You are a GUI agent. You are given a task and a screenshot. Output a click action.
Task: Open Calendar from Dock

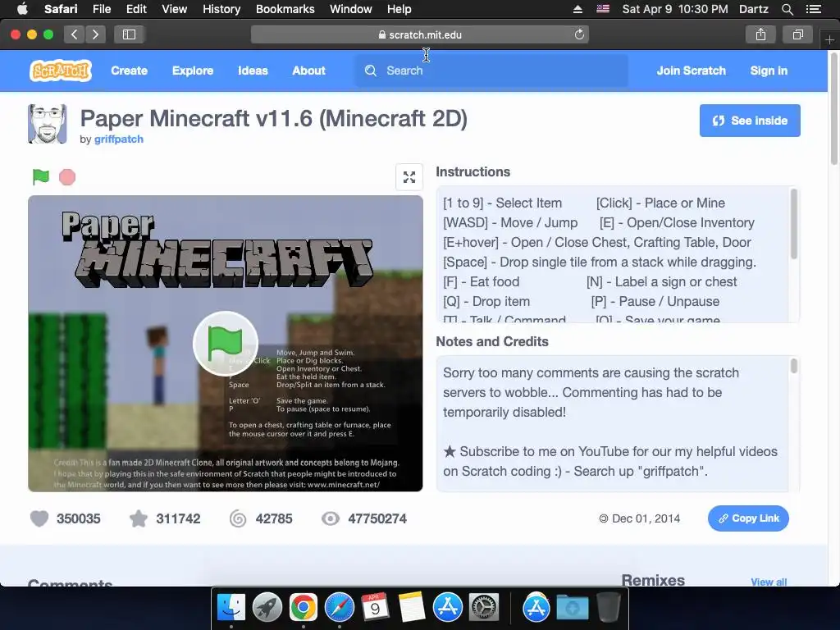coord(375,607)
